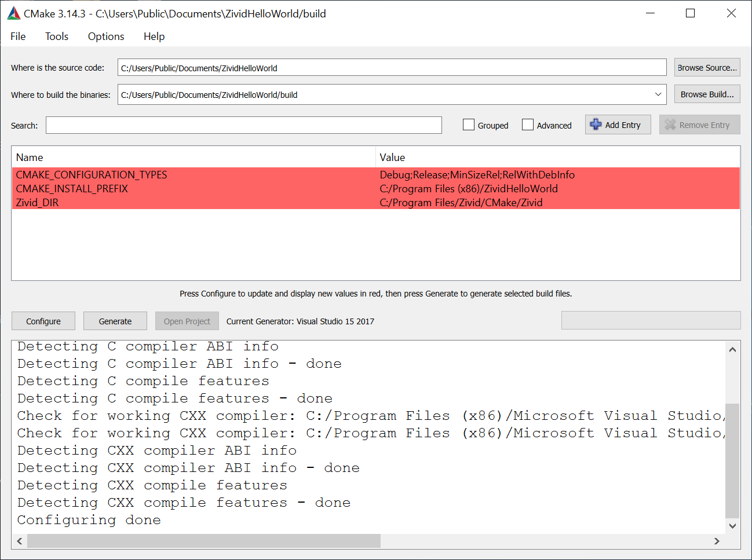Enable the Advanced checkbox
This screenshot has width=752, height=560.
528,125
